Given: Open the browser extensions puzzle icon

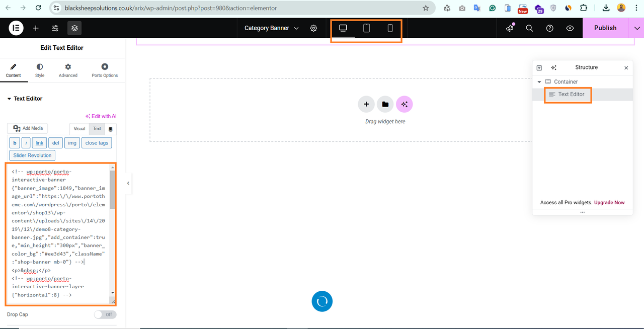Looking at the screenshot, I should point(584,8).
